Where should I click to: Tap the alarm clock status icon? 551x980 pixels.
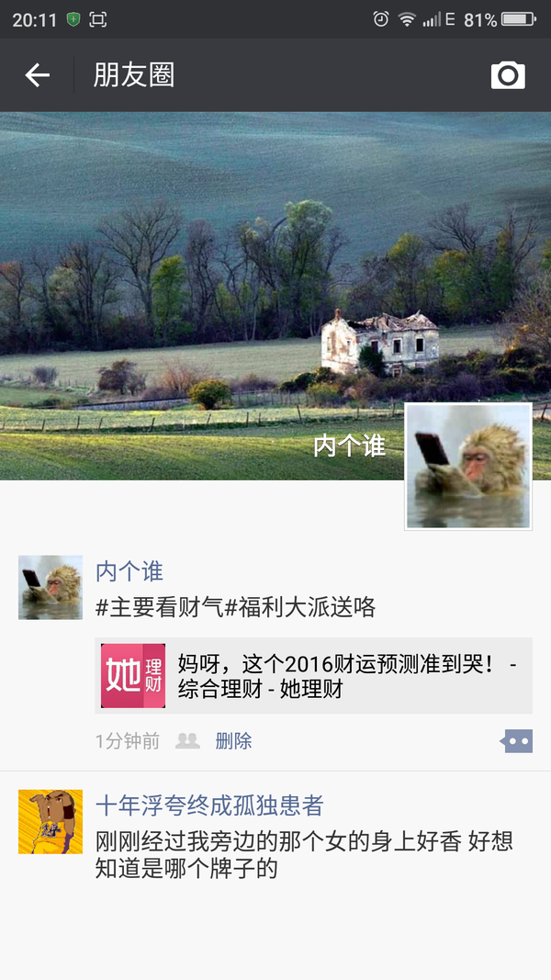tap(380, 19)
